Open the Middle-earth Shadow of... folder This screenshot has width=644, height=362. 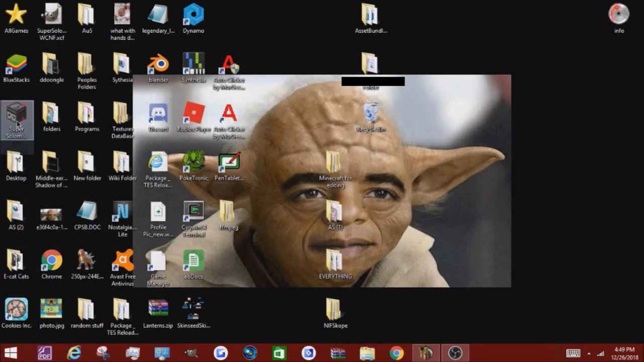tap(51, 169)
